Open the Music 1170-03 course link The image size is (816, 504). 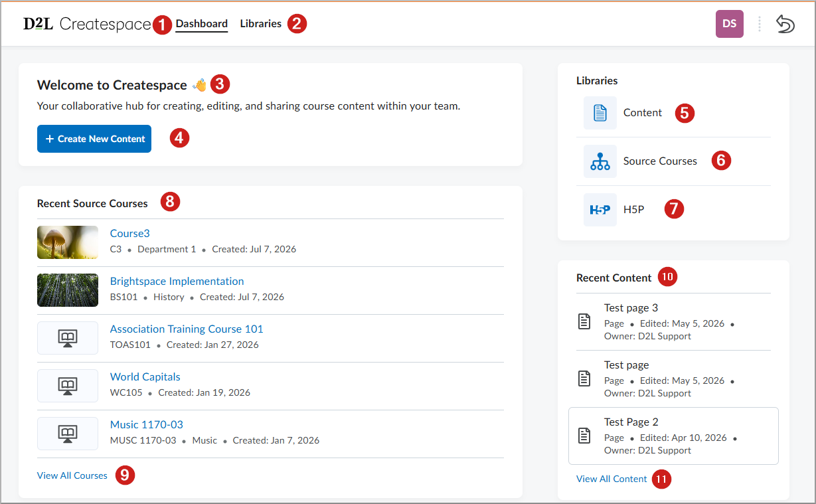(147, 425)
